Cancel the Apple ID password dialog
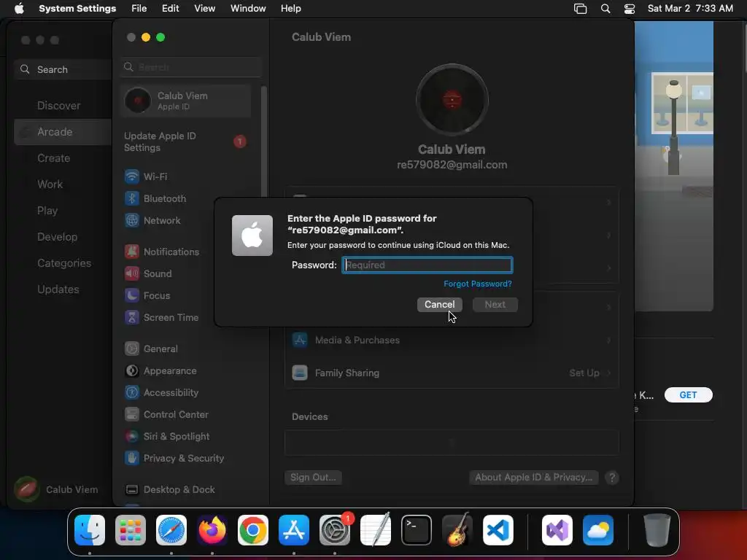This screenshot has width=747, height=560. [440, 305]
